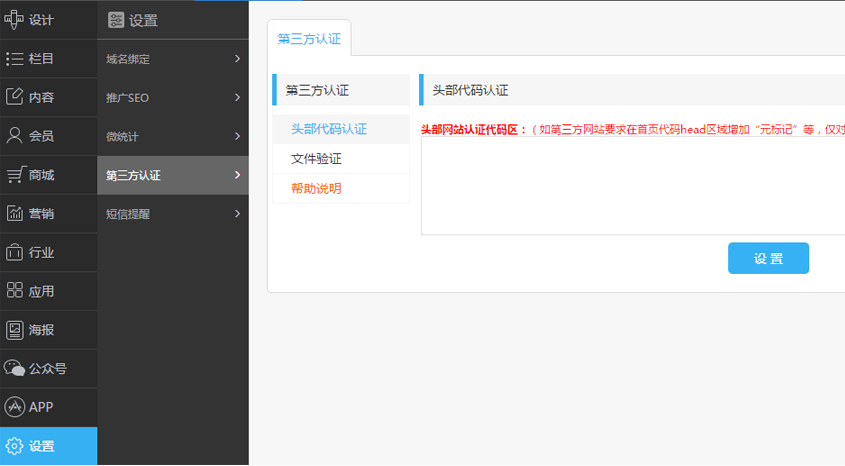845x466 pixels.
Task: Switch to the 第三方认证 top tab
Action: [x=309, y=39]
